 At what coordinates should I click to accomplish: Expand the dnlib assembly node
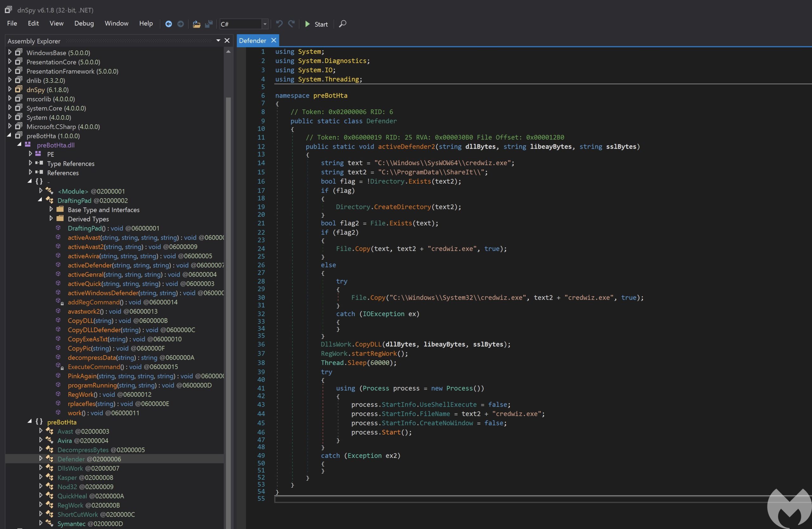[x=10, y=80]
